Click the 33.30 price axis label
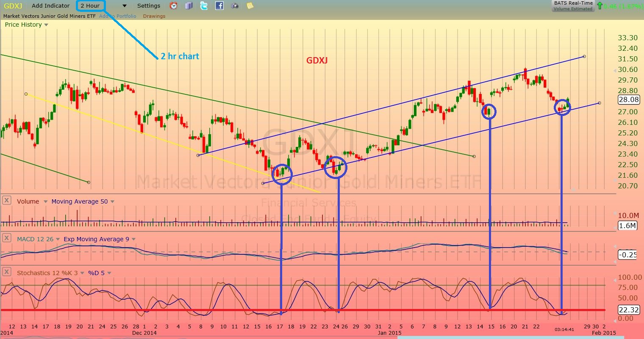Image resolution: width=644 pixels, height=339 pixels. (x=627, y=38)
